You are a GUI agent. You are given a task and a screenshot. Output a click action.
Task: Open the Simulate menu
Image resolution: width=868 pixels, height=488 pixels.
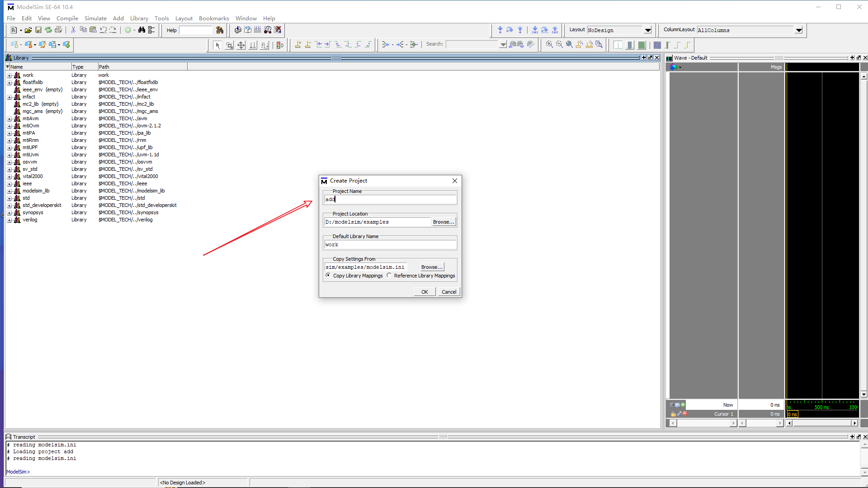95,18
